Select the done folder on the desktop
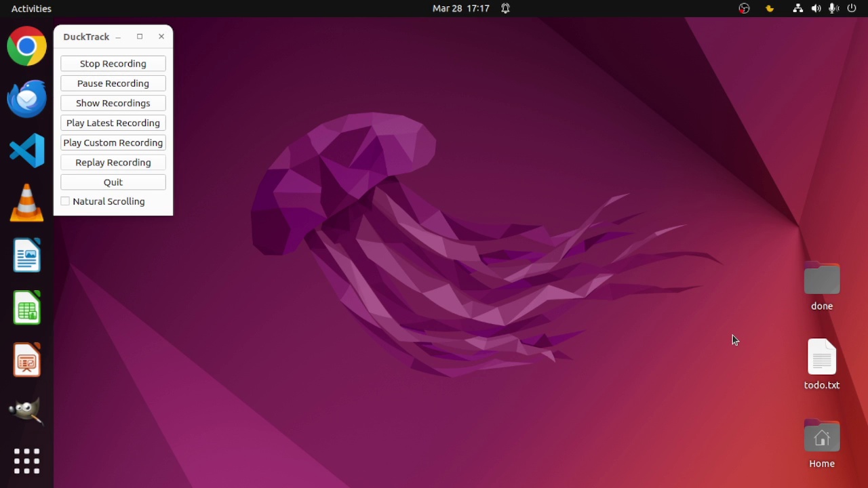The width and height of the screenshot is (868, 488). (x=822, y=285)
